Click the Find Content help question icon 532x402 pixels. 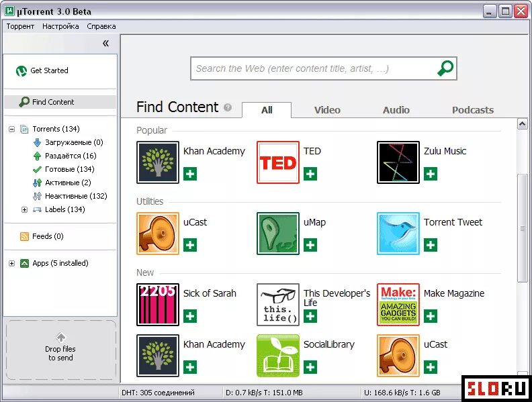click(228, 107)
